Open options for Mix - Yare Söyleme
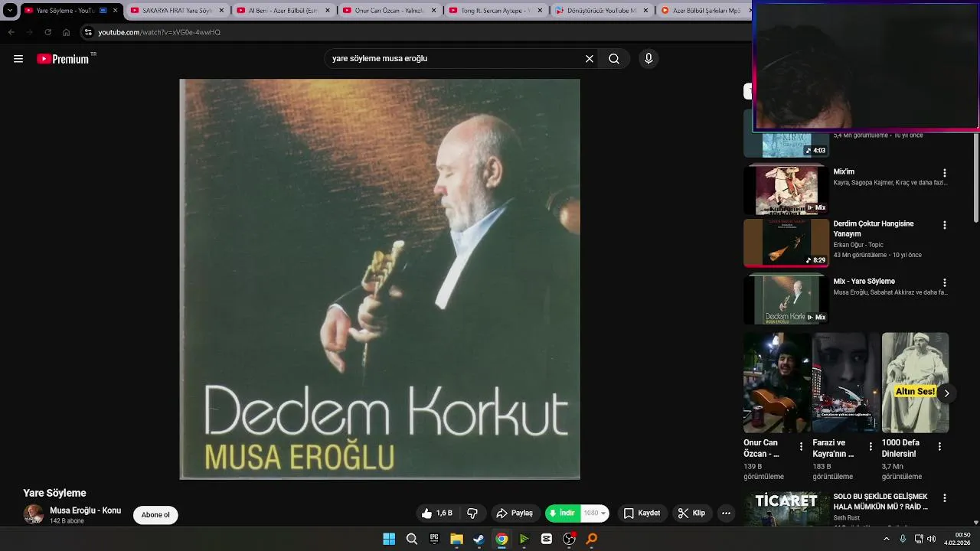 click(944, 282)
